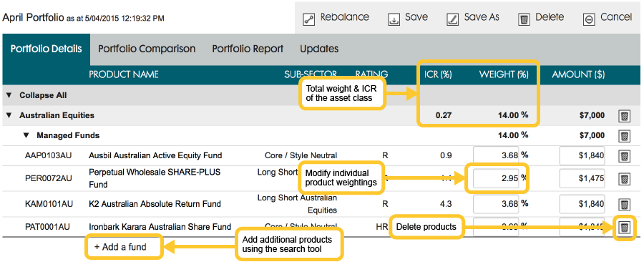
Task: Click the April Portfolio title
Action: [33, 18]
